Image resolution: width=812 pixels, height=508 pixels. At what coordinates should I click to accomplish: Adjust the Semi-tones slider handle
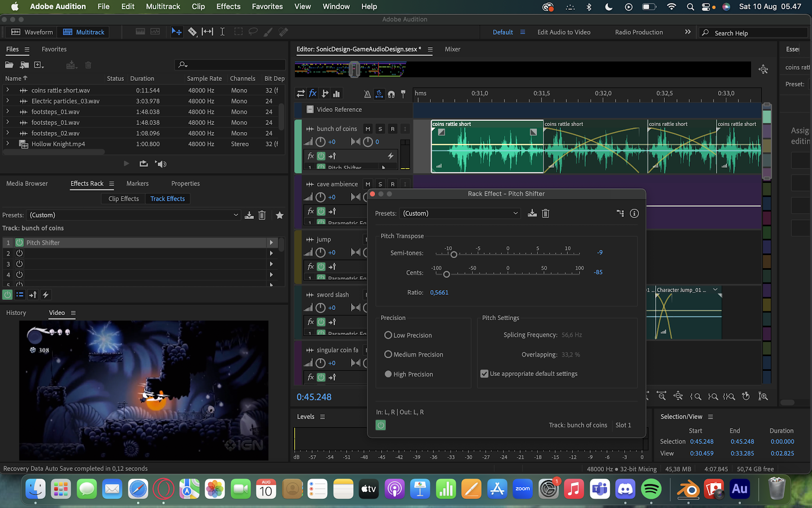tap(454, 255)
